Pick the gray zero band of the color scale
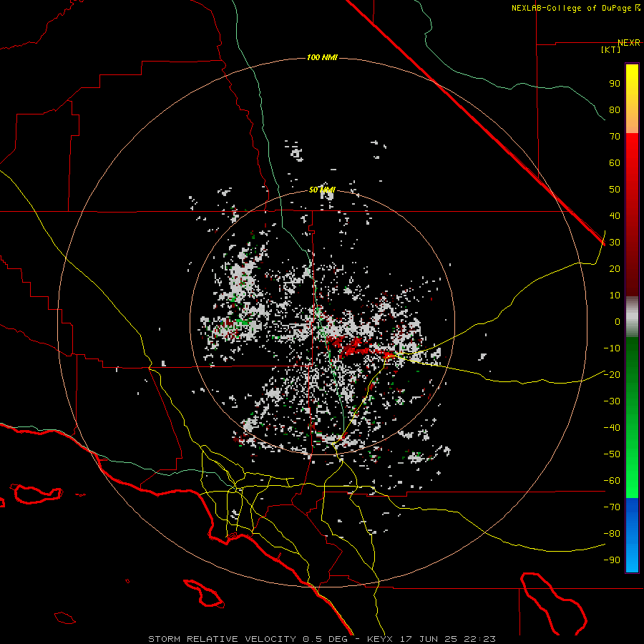This screenshot has height=644, width=644. point(632,317)
